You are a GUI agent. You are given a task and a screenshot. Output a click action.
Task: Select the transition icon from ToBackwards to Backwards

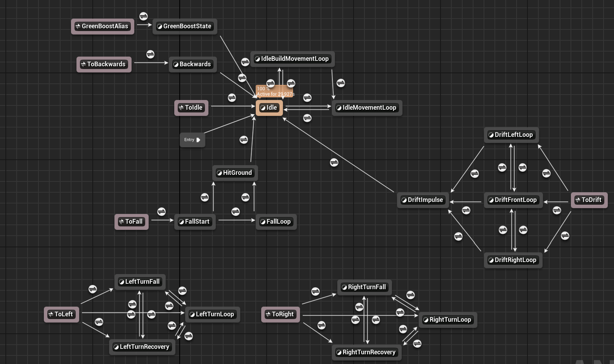150,54
